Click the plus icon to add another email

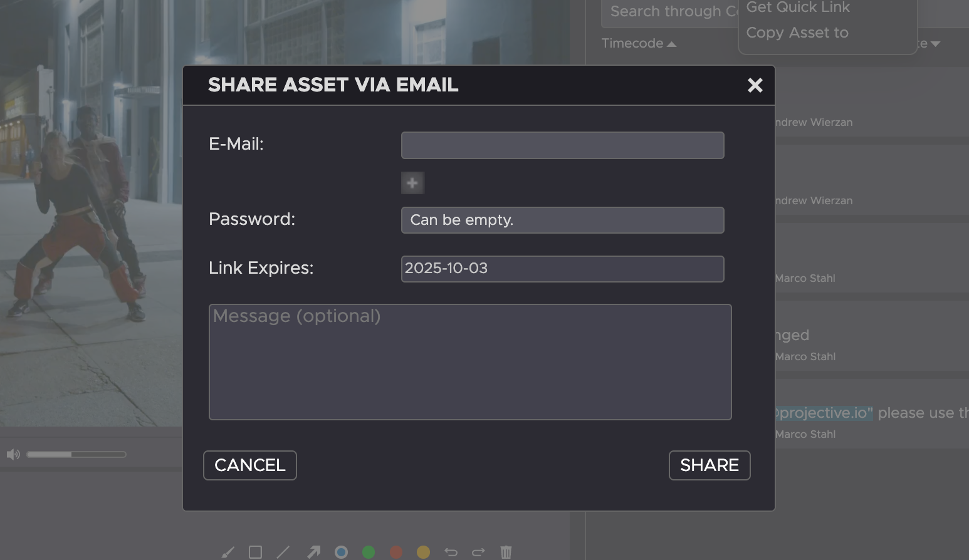point(412,183)
